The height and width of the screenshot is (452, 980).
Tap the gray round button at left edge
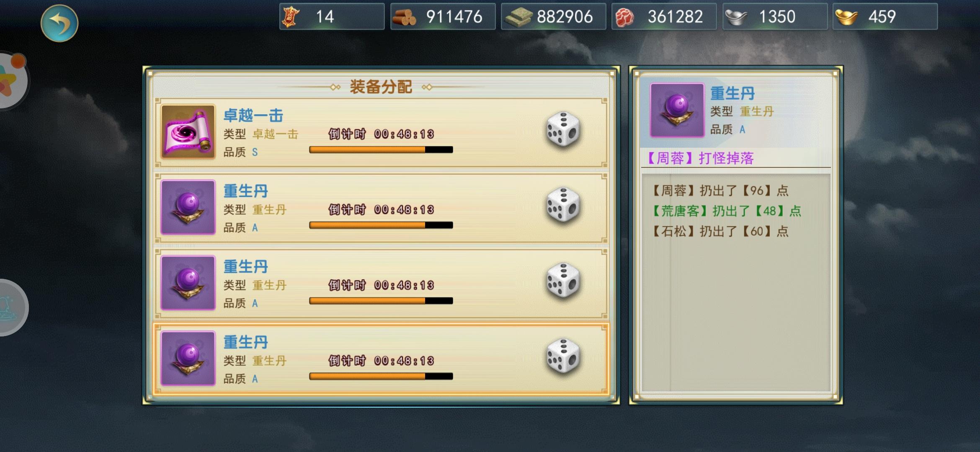13,308
